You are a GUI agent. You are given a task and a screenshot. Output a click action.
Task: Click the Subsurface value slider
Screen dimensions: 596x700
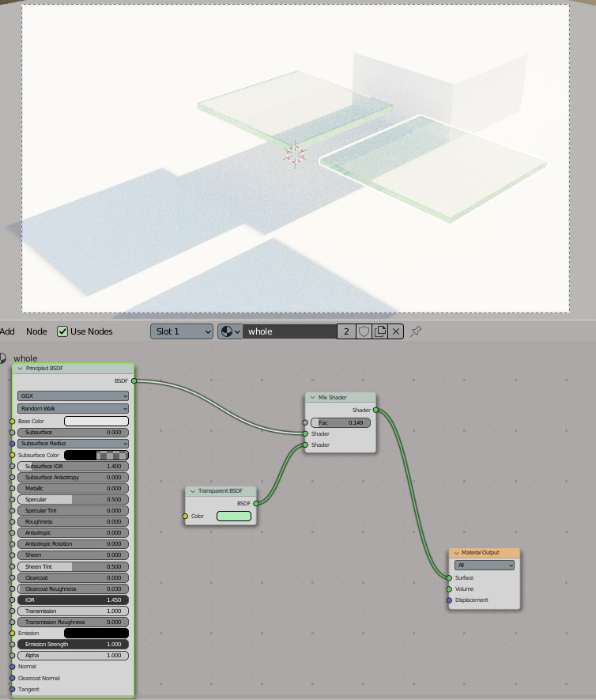click(x=74, y=432)
